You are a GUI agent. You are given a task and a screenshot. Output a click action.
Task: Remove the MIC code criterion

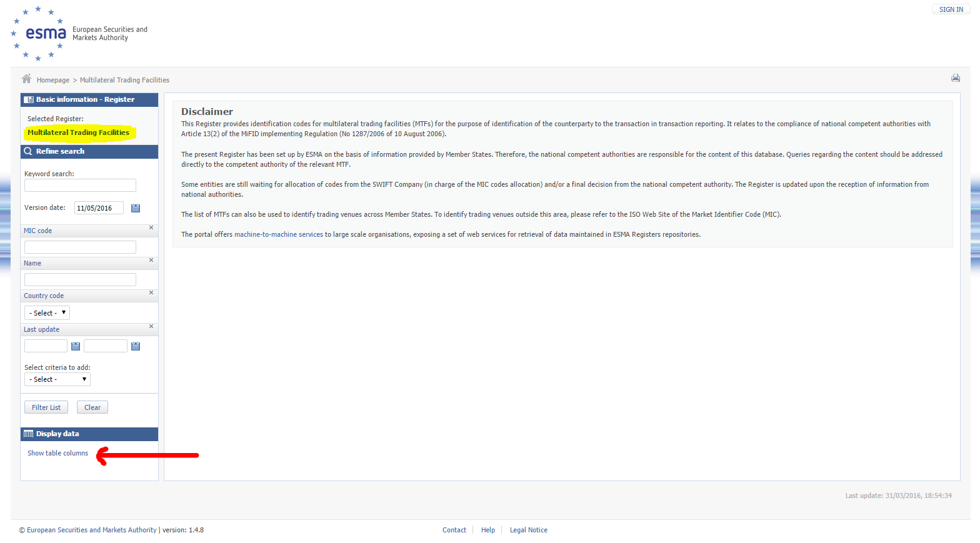[x=151, y=227]
